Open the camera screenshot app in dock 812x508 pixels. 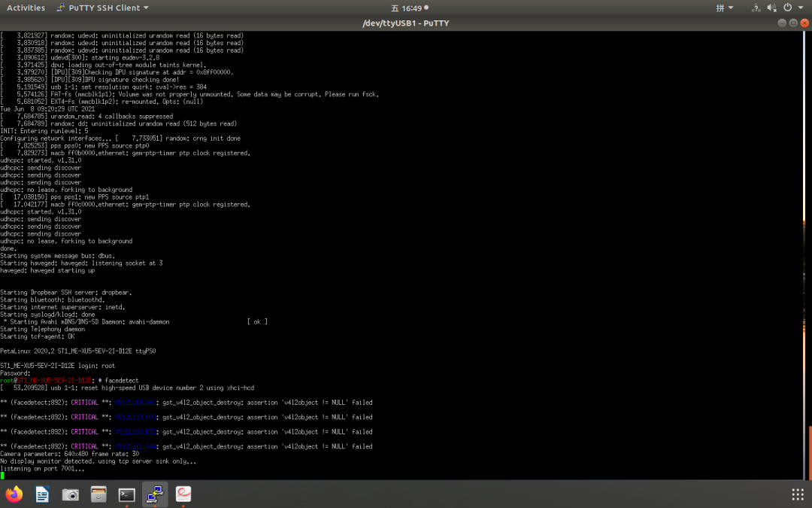click(71, 494)
